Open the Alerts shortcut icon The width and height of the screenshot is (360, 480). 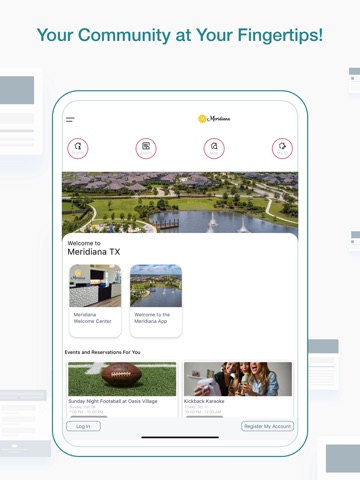click(146, 148)
